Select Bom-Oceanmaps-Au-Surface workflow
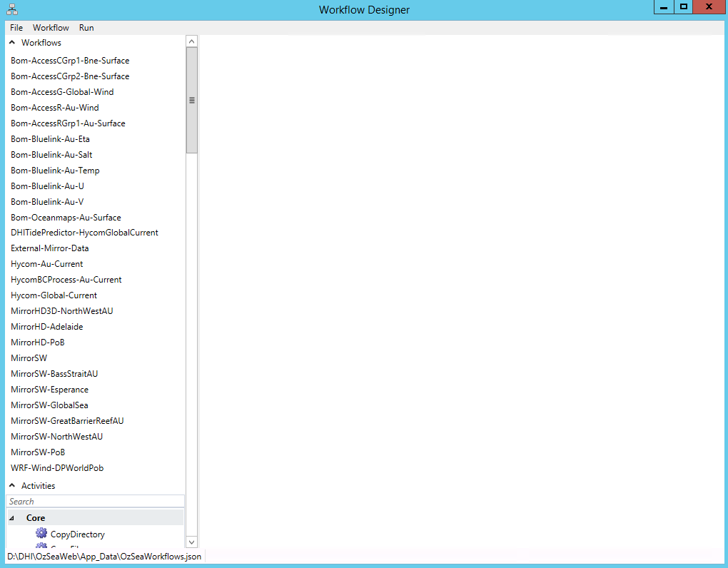This screenshot has height=568, width=728. [x=66, y=218]
